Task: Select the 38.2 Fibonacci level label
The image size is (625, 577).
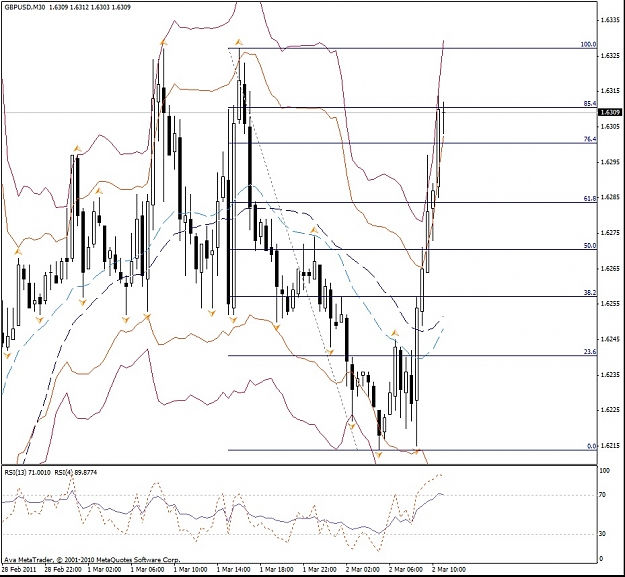Action: tap(590, 292)
